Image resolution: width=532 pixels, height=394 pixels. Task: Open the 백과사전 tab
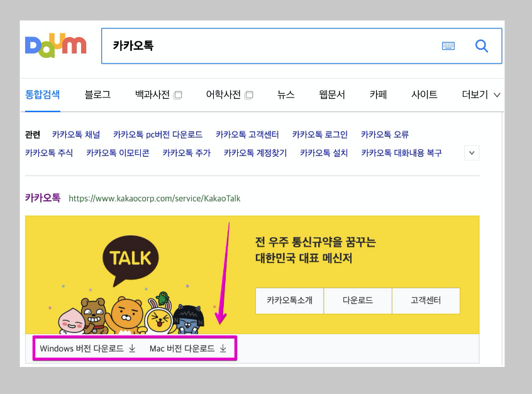152,94
